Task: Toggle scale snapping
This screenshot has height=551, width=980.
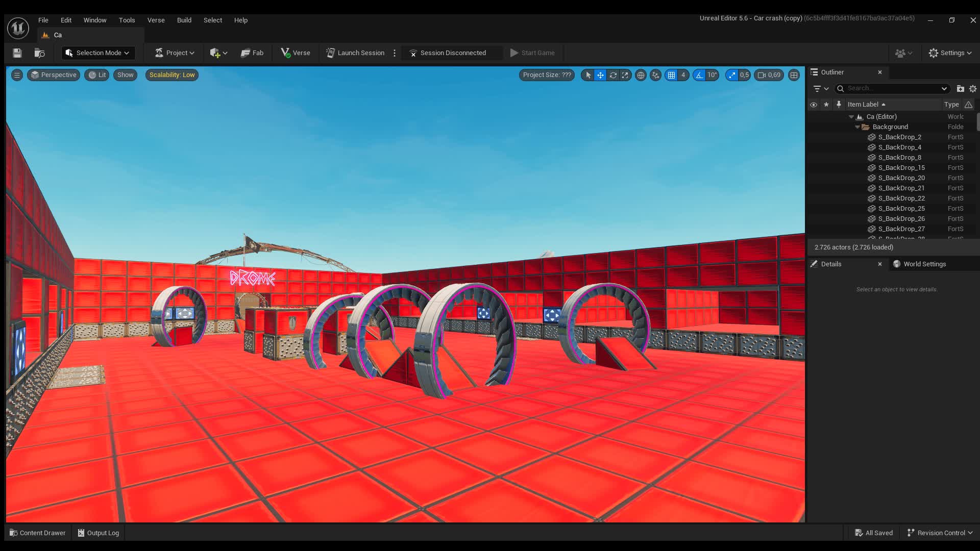Action: coord(732,75)
